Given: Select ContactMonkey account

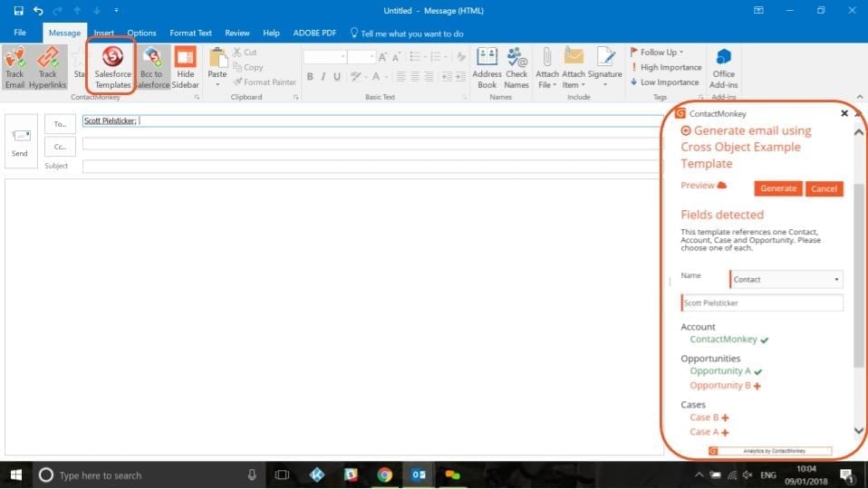Looking at the screenshot, I should 728,339.
